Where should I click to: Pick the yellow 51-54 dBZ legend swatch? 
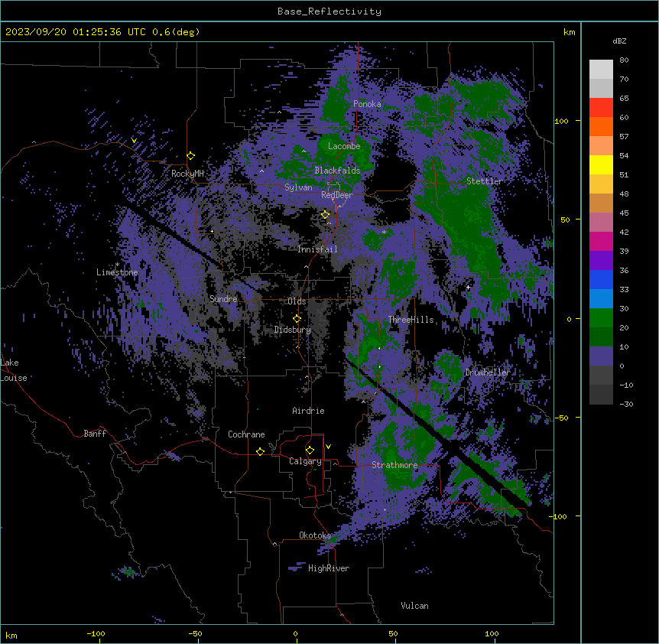601,164
